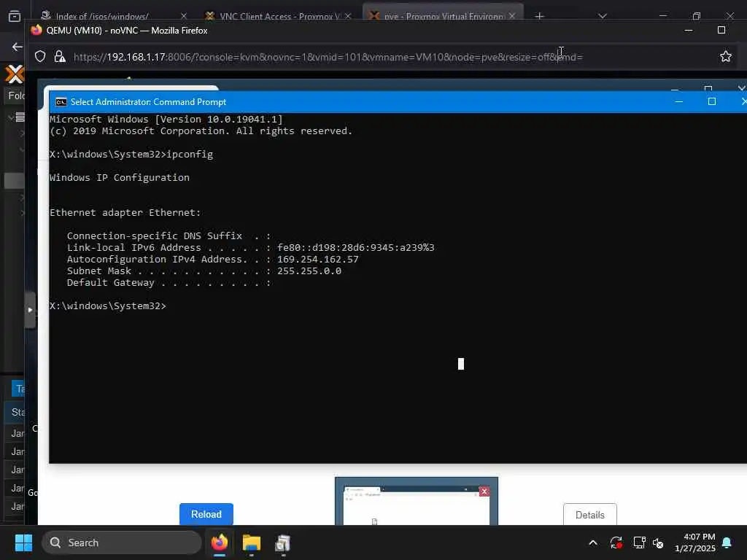
Task: Switch to the Index of /isos/windows/ tab
Action: (102, 16)
